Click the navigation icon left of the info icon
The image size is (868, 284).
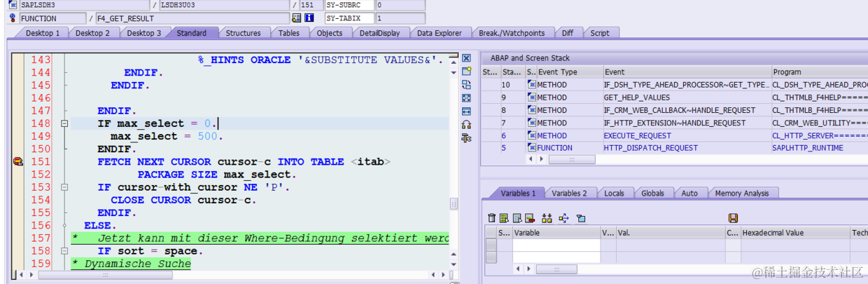(296, 18)
